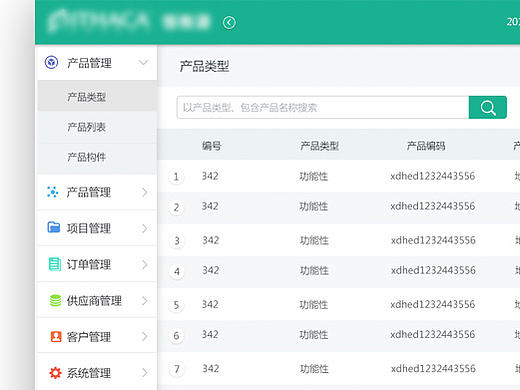Click the red gear 系统管理 icon
Viewport: 520px width, 390px height.
pyautogui.click(x=55, y=373)
